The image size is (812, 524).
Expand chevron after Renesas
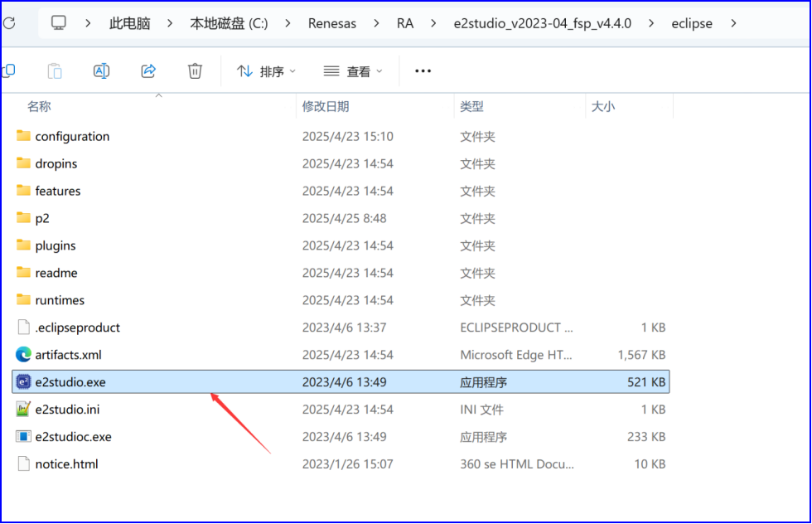tap(376, 23)
